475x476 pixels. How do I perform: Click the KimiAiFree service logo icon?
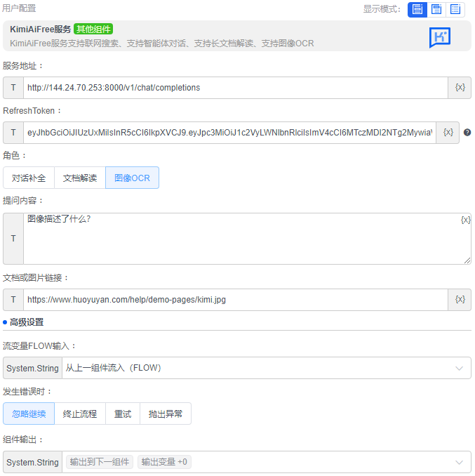440,37
